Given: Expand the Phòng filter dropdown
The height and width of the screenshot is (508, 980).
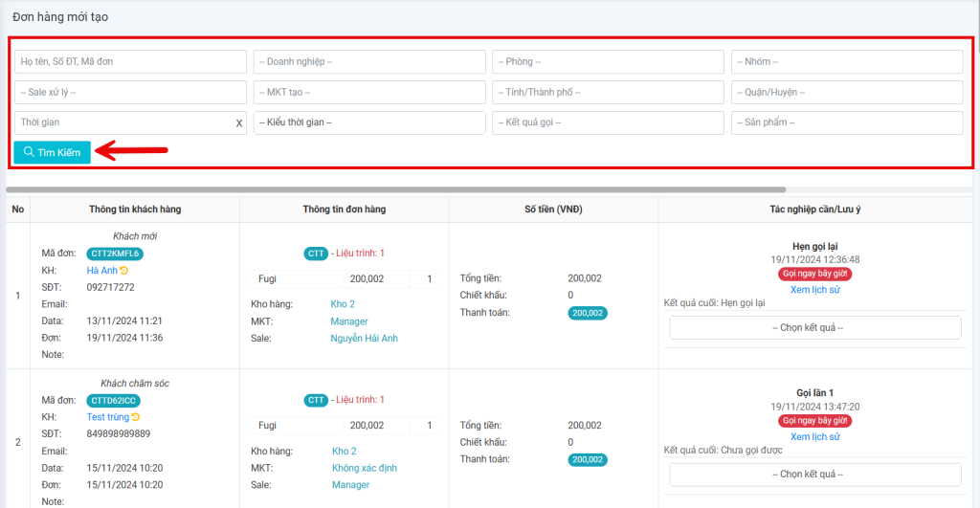Looking at the screenshot, I should (608, 62).
